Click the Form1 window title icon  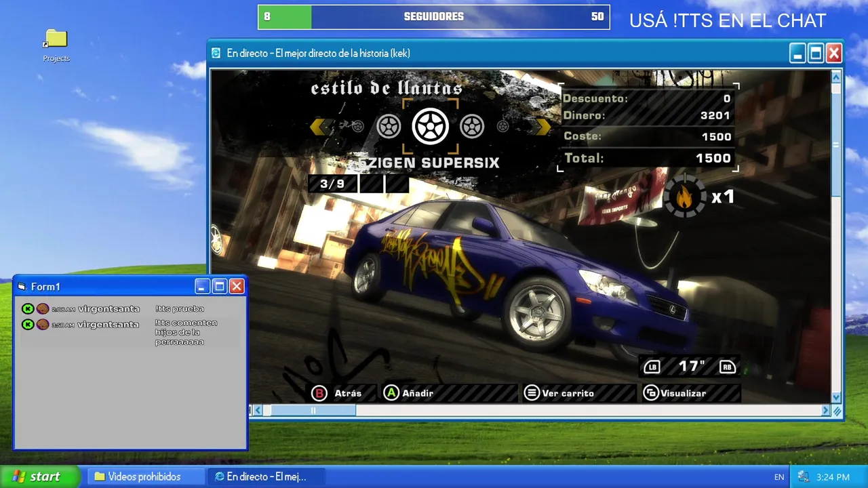(22, 287)
